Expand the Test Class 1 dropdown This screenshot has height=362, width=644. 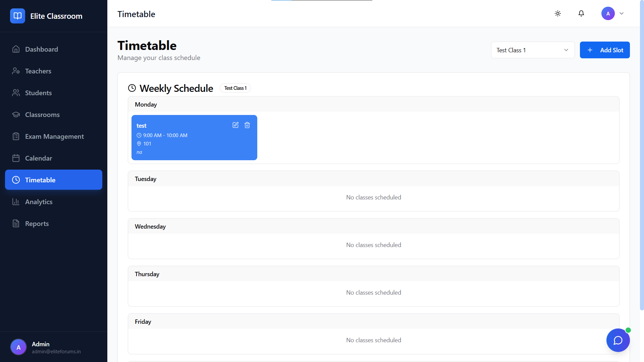click(533, 50)
